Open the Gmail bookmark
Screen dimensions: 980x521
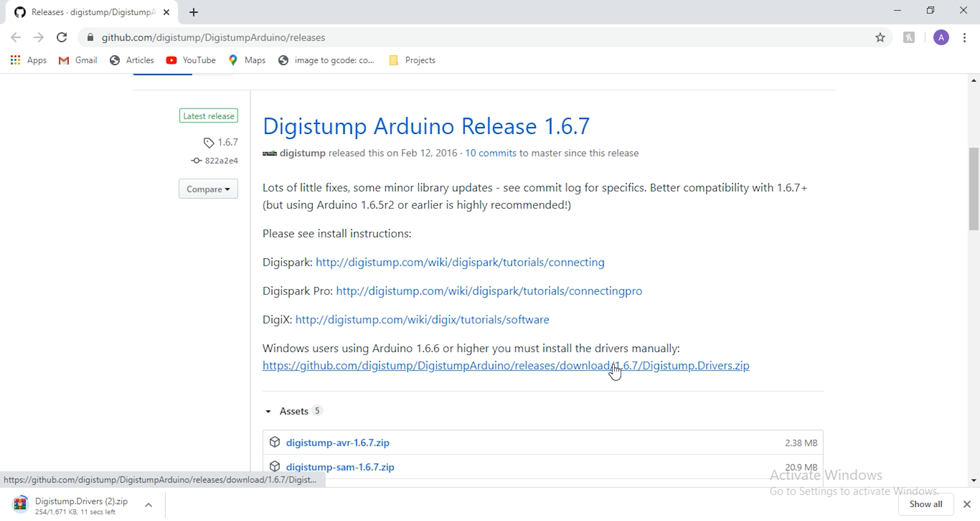click(x=78, y=60)
